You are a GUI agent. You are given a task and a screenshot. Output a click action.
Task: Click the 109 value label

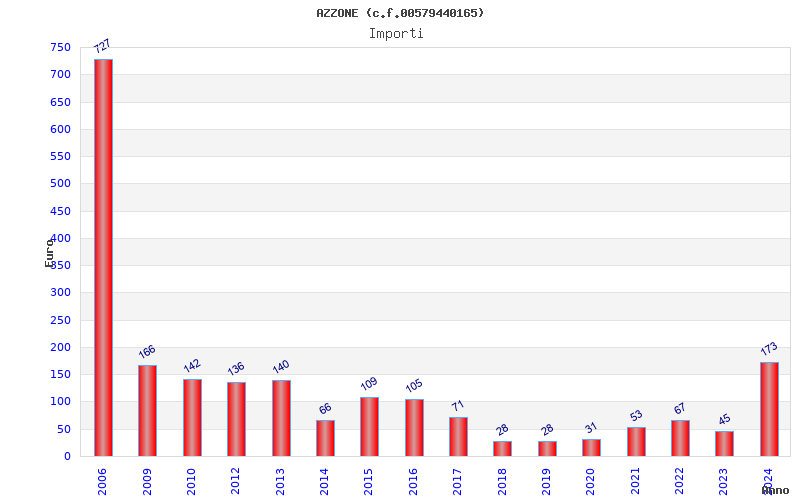pyautogui.click(x=369, y=383)
